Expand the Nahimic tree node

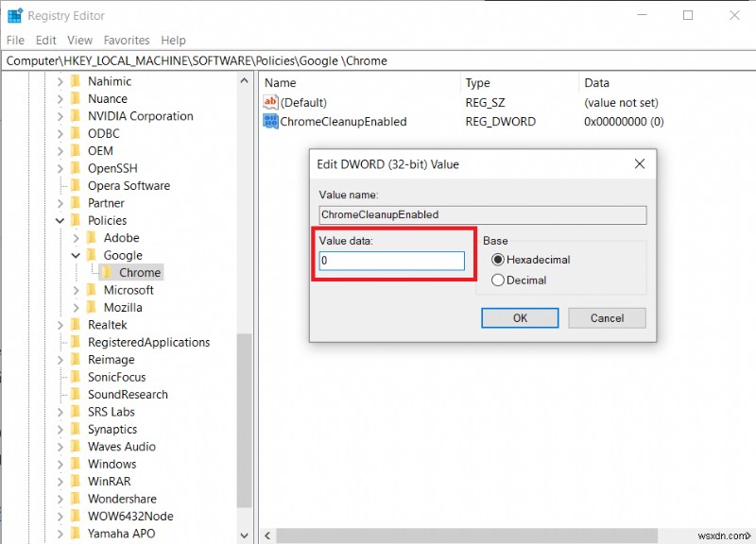(x=60, y=81)
